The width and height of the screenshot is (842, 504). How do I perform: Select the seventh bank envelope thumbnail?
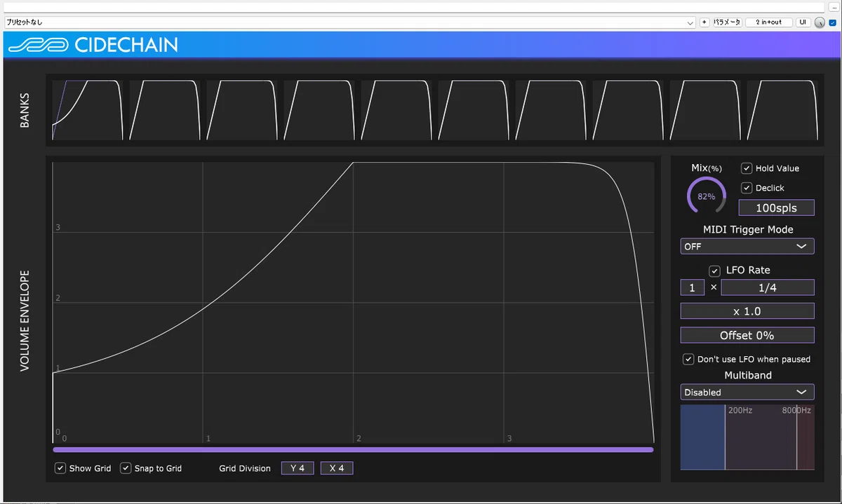550,110
